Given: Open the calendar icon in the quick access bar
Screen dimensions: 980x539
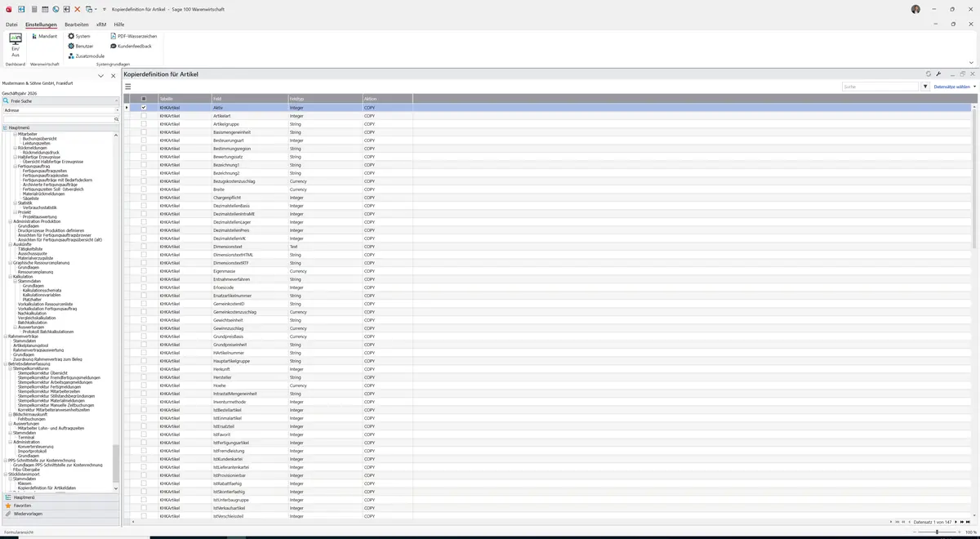Looking at the screenshot, I should (44, 9).
